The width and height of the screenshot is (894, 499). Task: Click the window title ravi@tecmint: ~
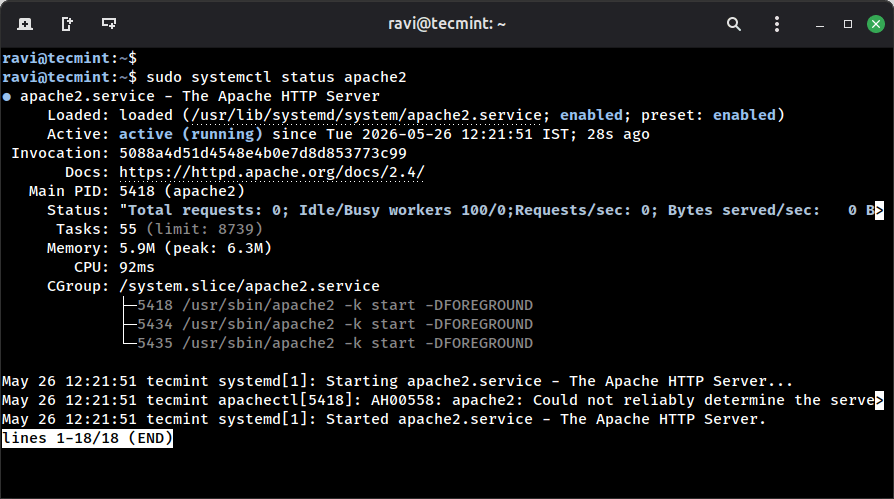tap(446, 24)
